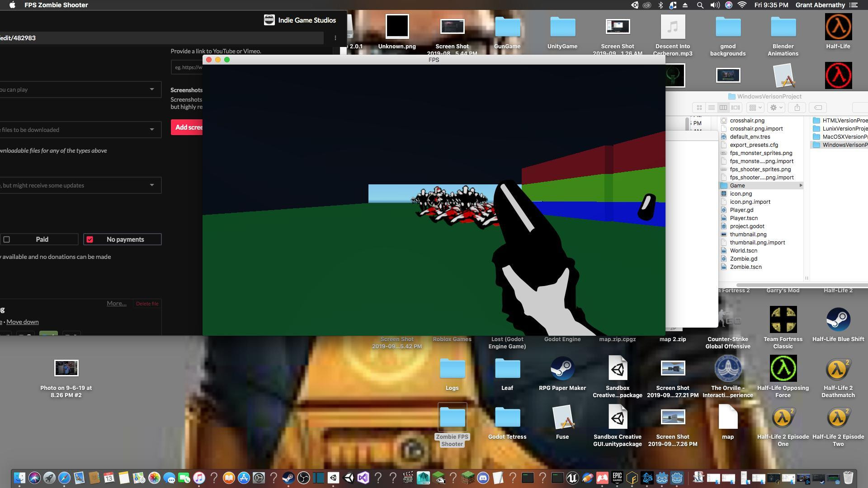The width and height of the screenshot is (868, 488).
Task: Open the App Store in Dock
Action: (x=244, y=478)
